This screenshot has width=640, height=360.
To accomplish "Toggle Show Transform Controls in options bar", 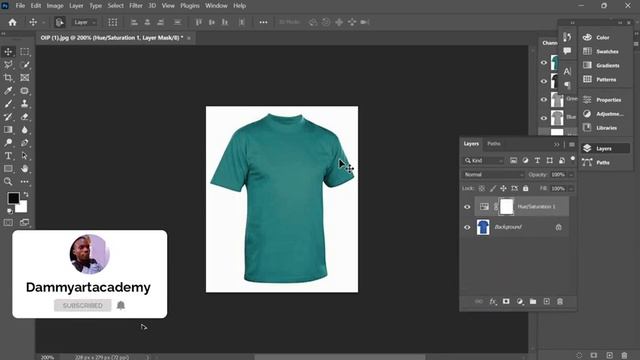I will [x=113, y=22].
